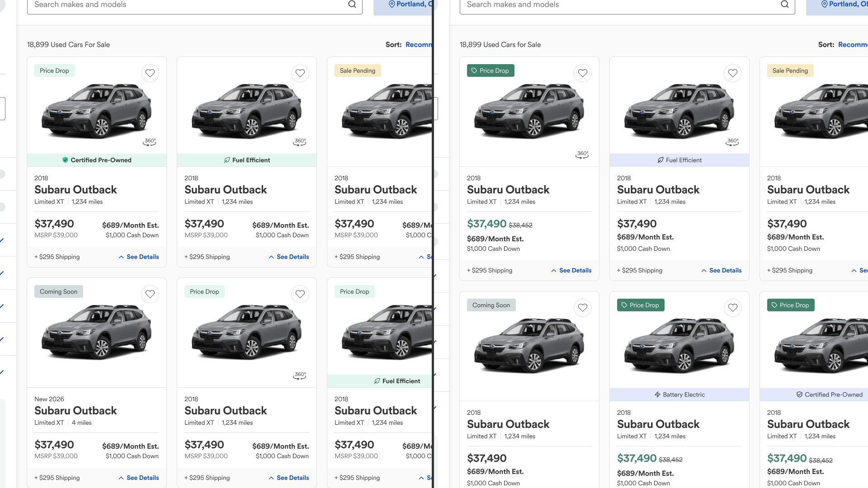Toggle the heart on the right green Price Drop card

click(583, 73)
